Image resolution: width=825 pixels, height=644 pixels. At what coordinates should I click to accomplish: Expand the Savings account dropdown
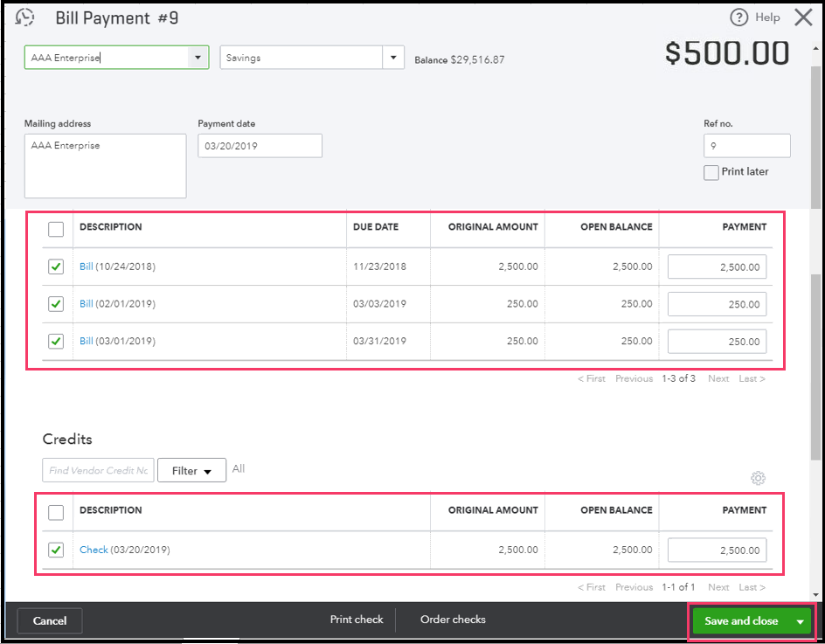393,58
